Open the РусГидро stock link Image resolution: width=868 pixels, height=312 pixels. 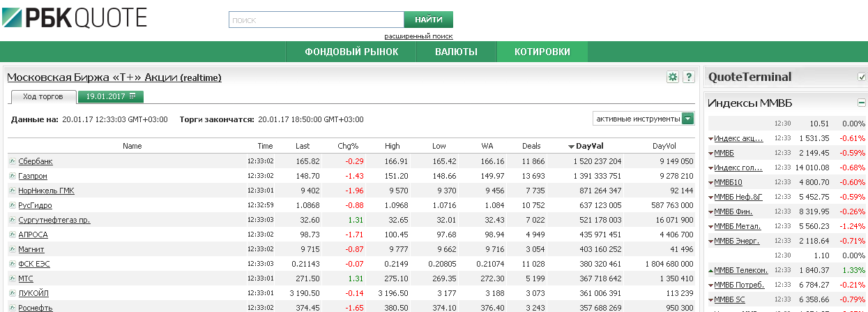[x=36, y=205]
